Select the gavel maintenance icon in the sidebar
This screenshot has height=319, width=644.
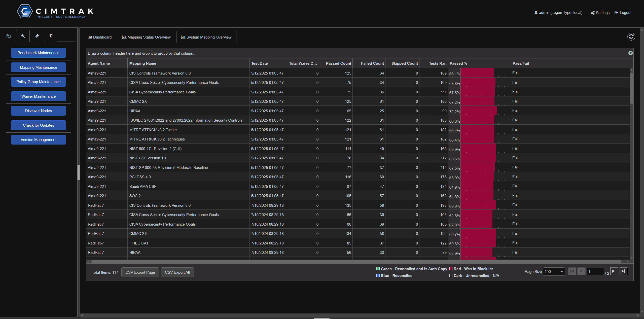click(x=23, y=36)
